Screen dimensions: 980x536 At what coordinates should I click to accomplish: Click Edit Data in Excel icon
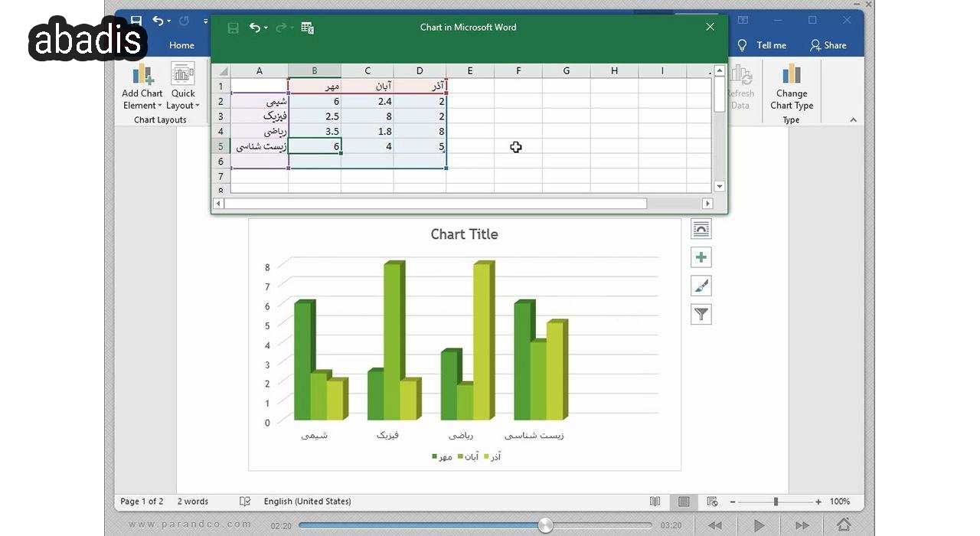[307, 28]
